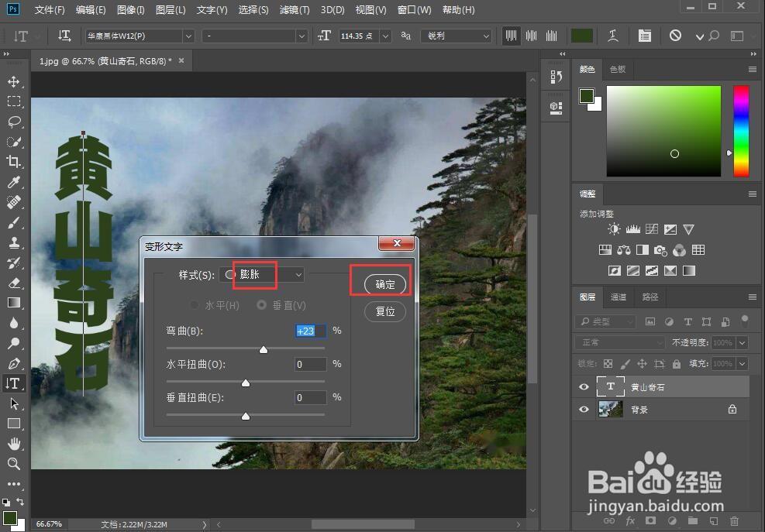Viewport: 765px width, 532px height.
Task: Click the Cancel edits icon
Action: point(675,35)
